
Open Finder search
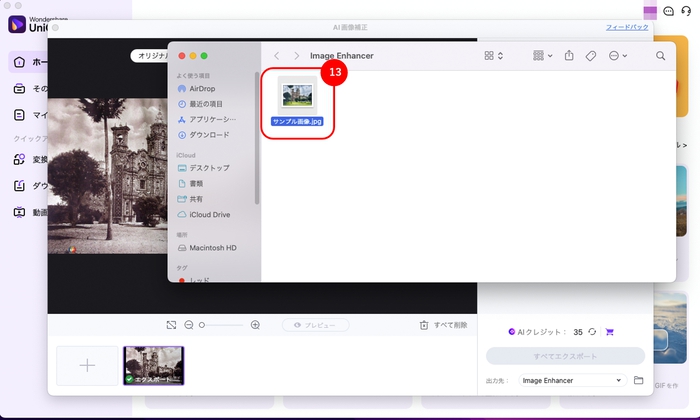660,56
